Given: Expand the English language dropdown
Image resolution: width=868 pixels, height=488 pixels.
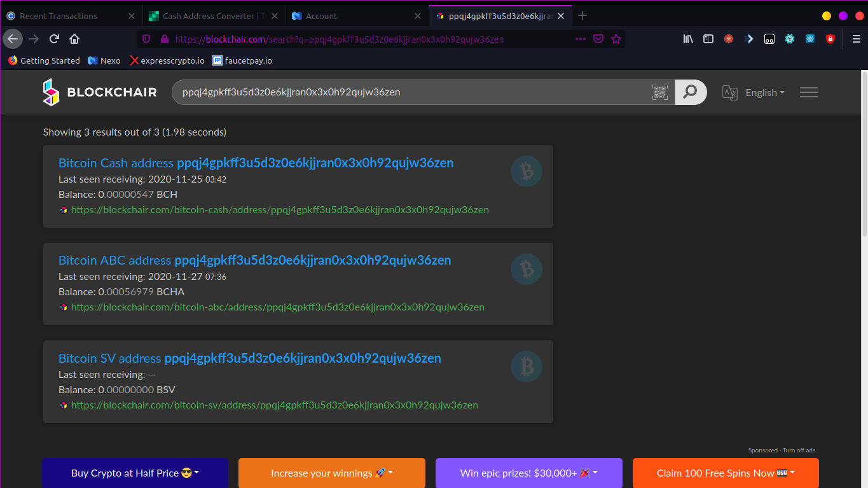Looking at the screenshot, I should tap(765, 92).
